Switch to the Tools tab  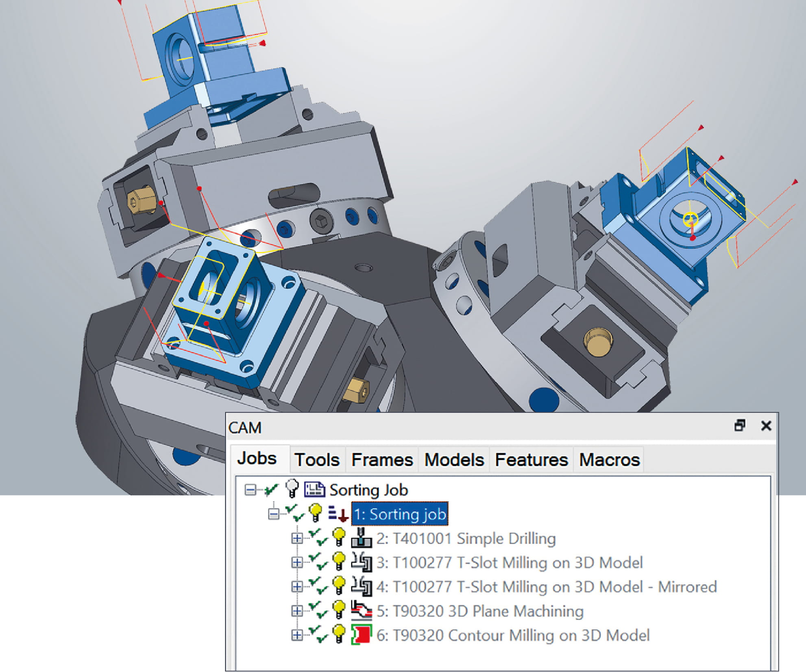(x=317, y=460)
